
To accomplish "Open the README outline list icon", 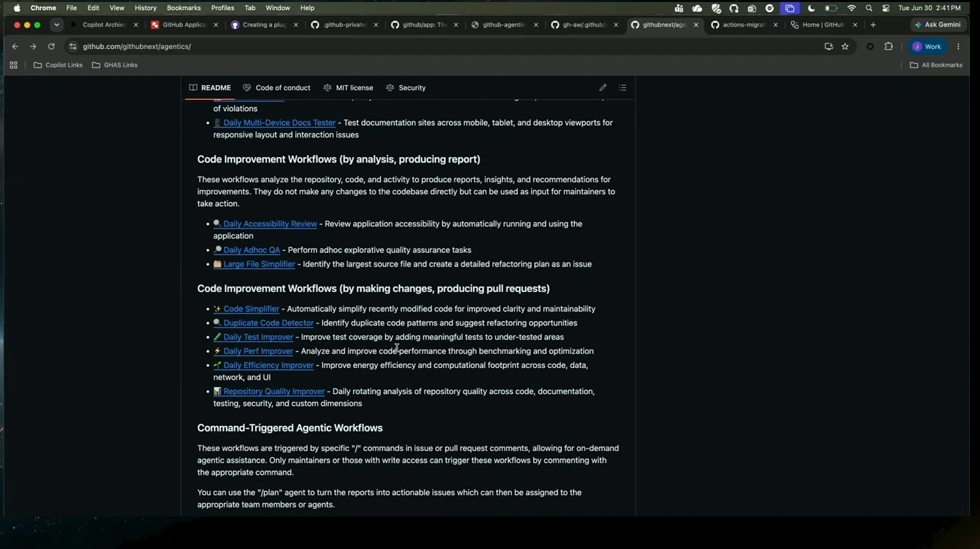I will 623,88.
